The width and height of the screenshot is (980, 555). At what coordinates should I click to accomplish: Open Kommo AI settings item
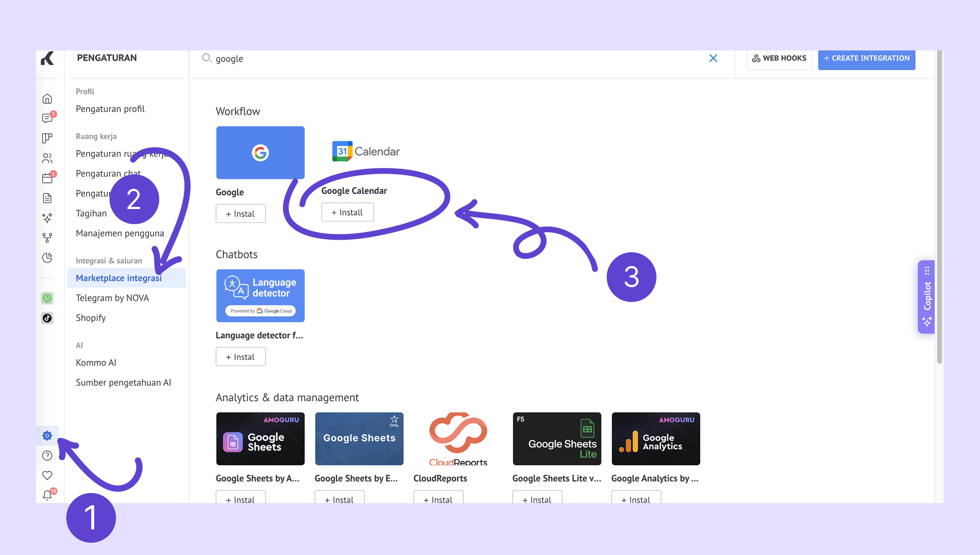click(x=96, y=363)
